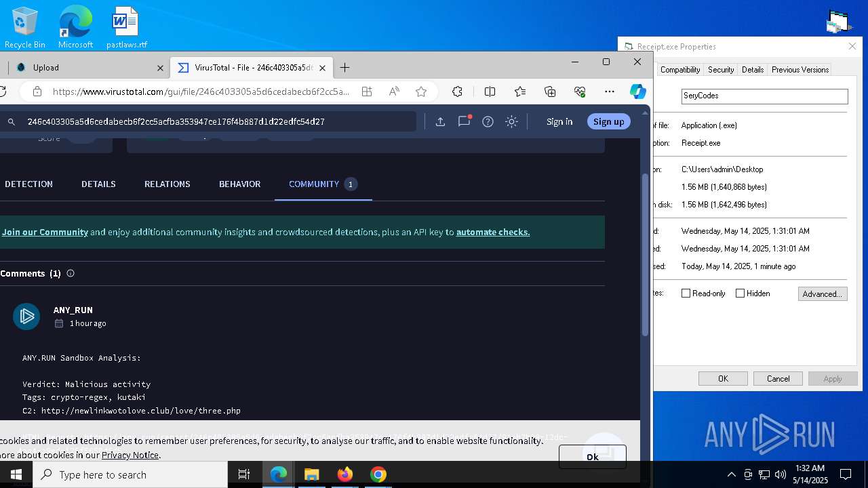This screenshot has width=868, height=488.
Task: Open the Favorites list icon
Action: 520,91
